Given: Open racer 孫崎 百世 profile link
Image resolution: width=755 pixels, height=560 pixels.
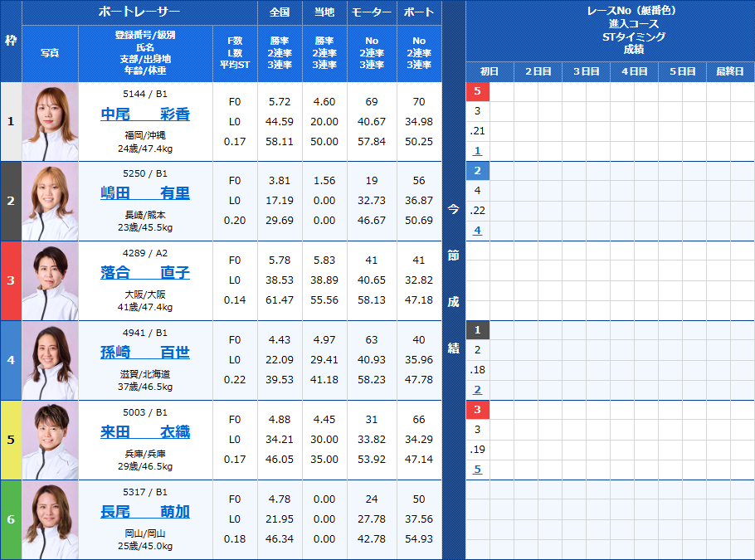Looking at the screenshot, I should click(x=145, y=353).
